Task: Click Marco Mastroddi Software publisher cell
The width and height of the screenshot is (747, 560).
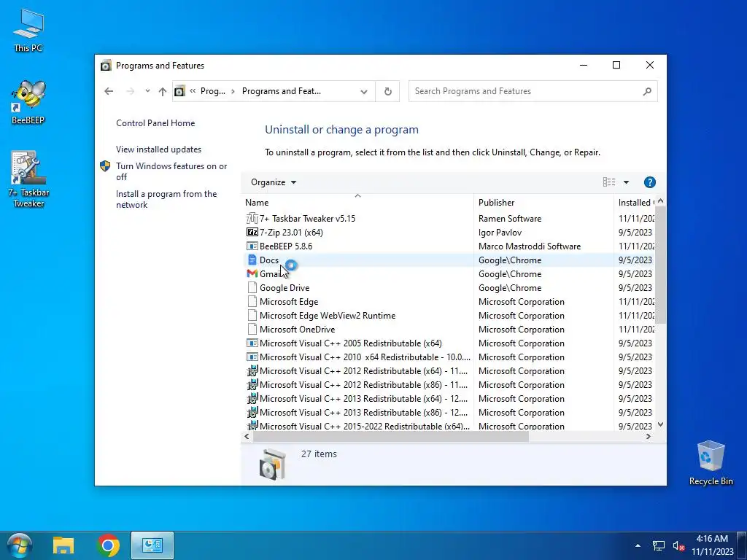Action: coord(530,246)
